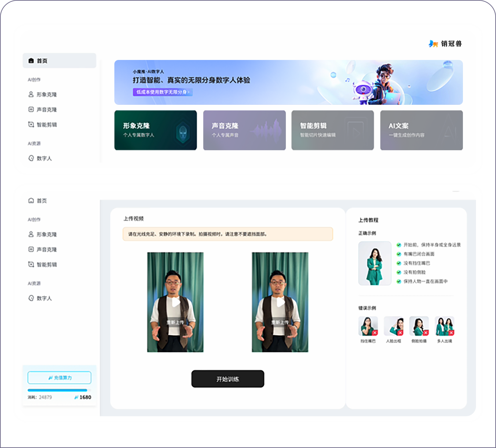Click the 低成本使用数字无限分身 banner link
Viewport: 496px width, 448px height.
163,92
